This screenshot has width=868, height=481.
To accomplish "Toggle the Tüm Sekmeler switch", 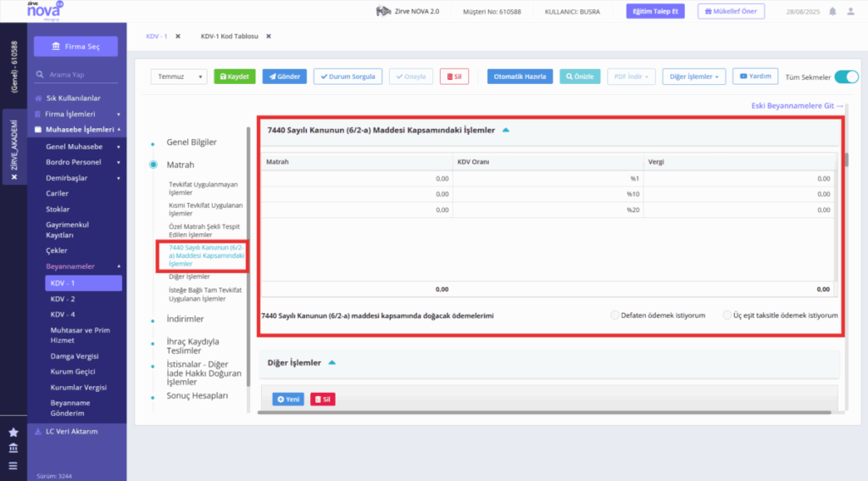I will [x=846, y=77].
